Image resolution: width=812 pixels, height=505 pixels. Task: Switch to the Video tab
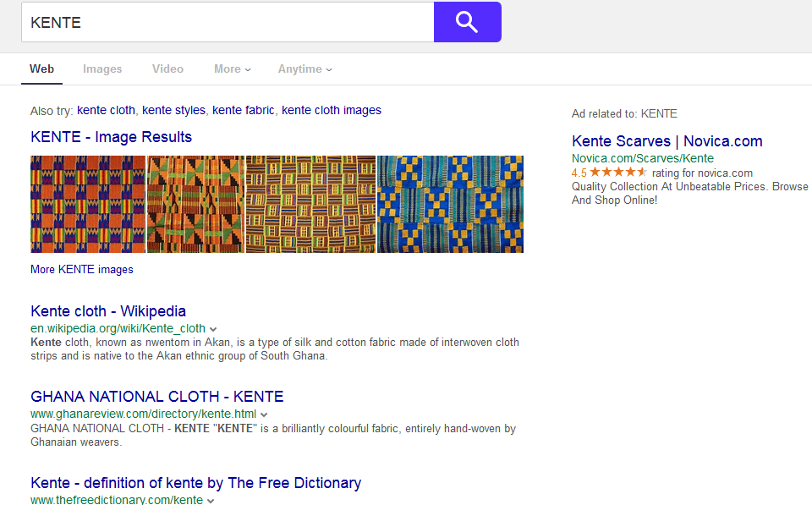tap(167, 69)
